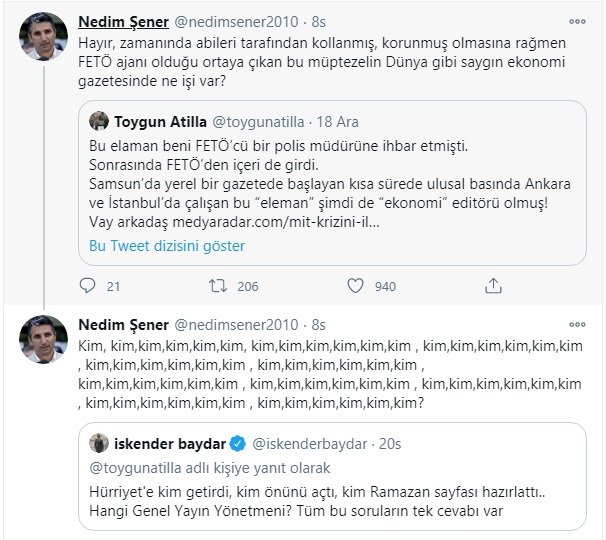The width and height of the screenshot is (606, 540).
Task: Open the "Bu Tweet dizisini göster" link
Action: click(x=166, y=245)
